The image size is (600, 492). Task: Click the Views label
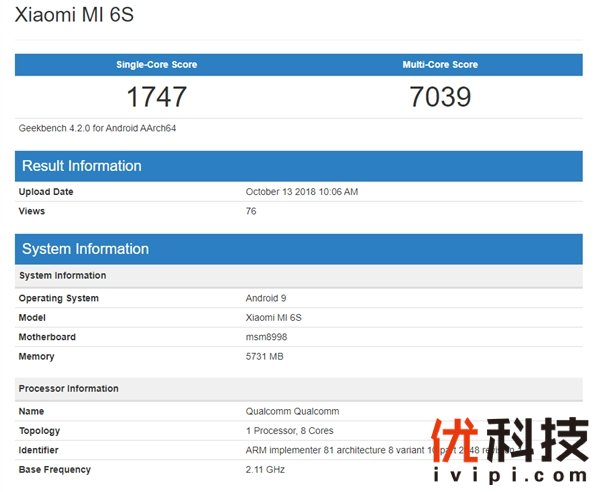click(x=32, y=211)
